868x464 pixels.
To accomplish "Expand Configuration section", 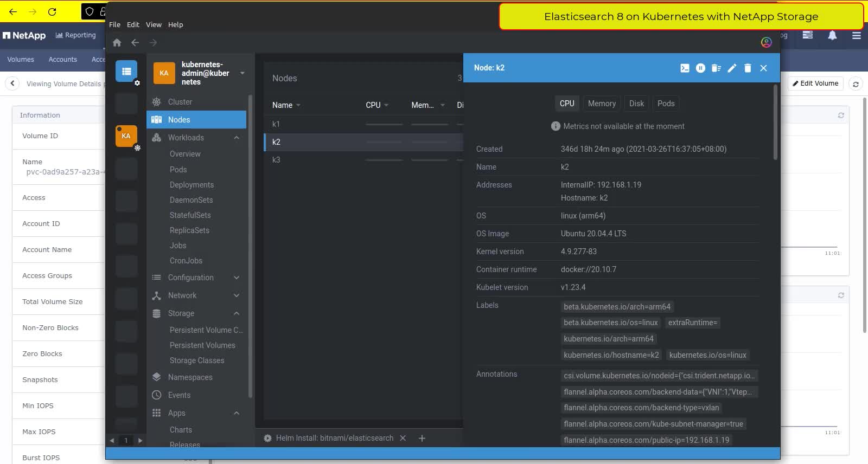I will pos(237,278).
